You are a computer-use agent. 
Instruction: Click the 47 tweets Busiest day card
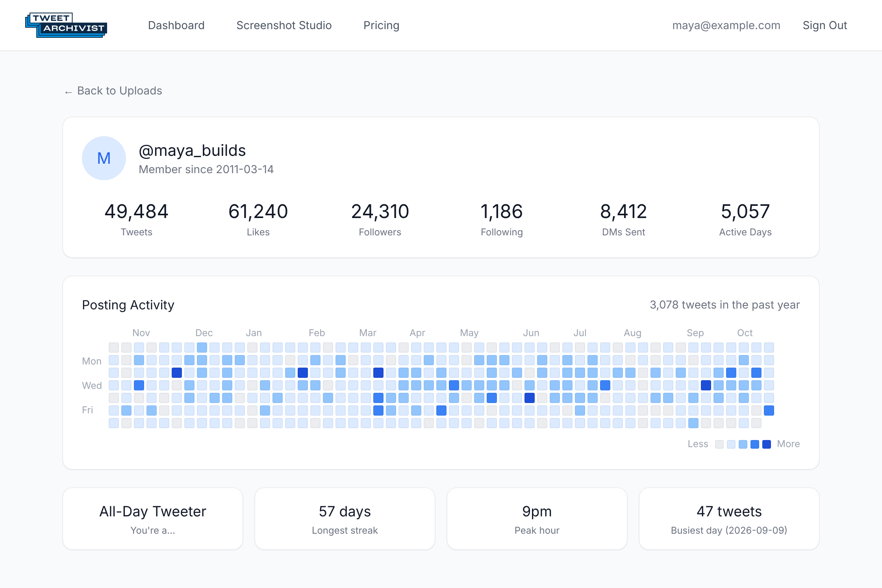pos(729,519)
